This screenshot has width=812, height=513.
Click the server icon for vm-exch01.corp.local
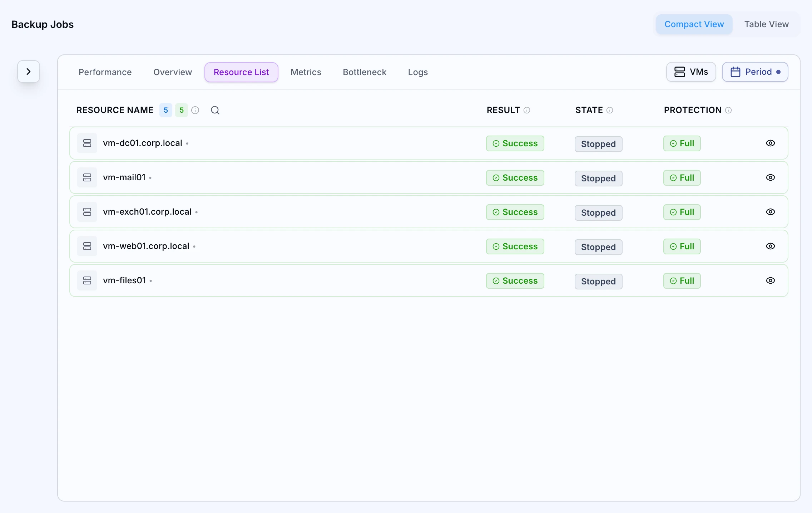[x=87, y=212]
